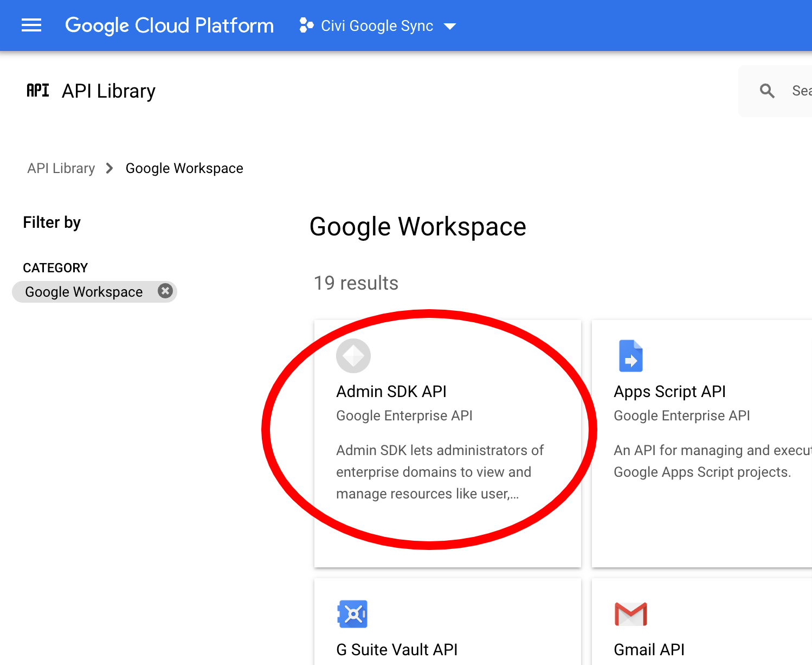Image resolution: width=812 pixels, height=665 pixels.
Task: Click the Google Workspace category chip label
Action: point(84,292)
